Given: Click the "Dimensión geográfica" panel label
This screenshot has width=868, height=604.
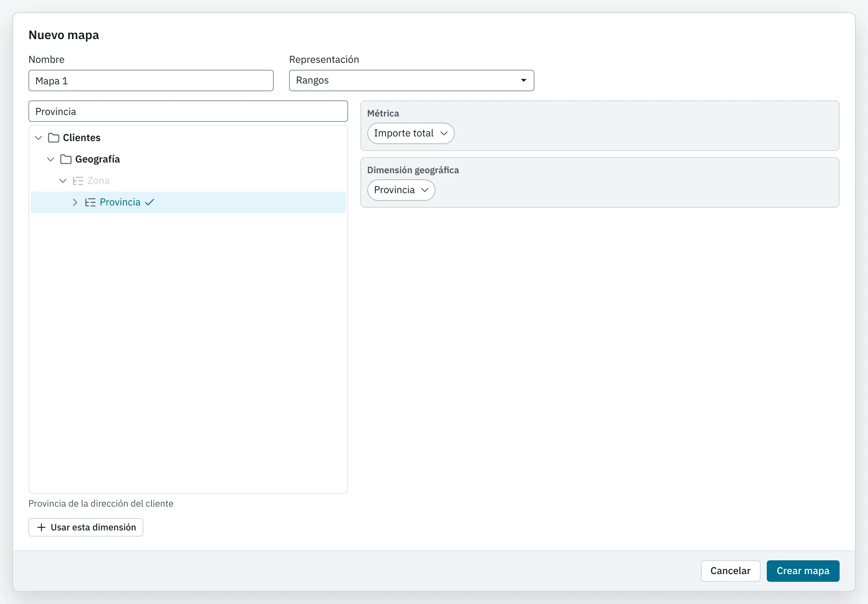Looking at the screenshot, I should 413,170.
